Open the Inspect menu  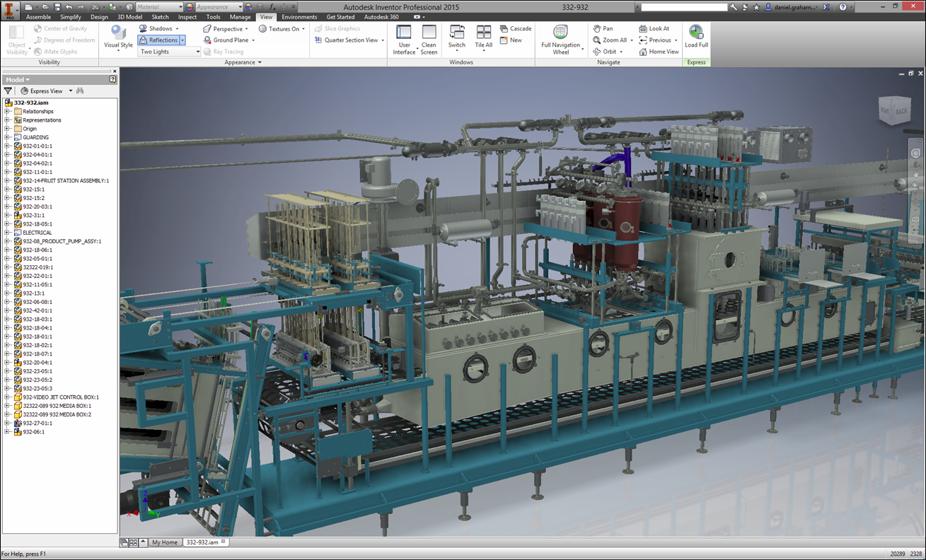pyautogui.click(x=187, y=17)
